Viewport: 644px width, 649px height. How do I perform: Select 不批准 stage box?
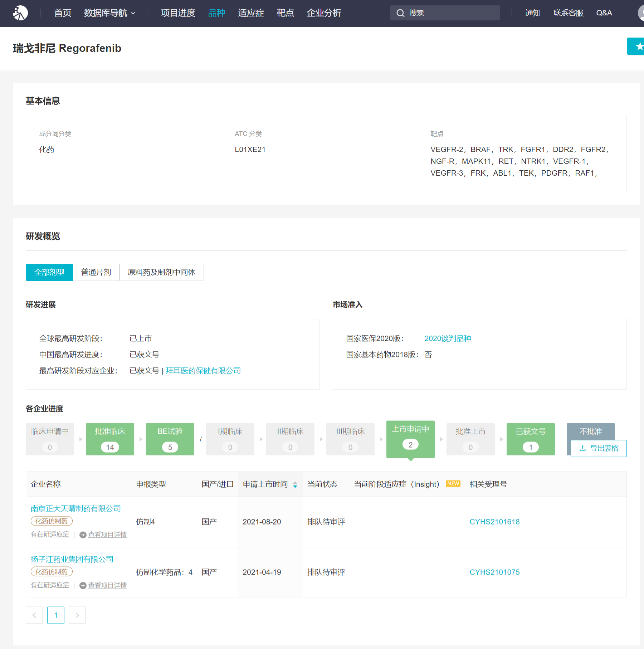(591, 431)
